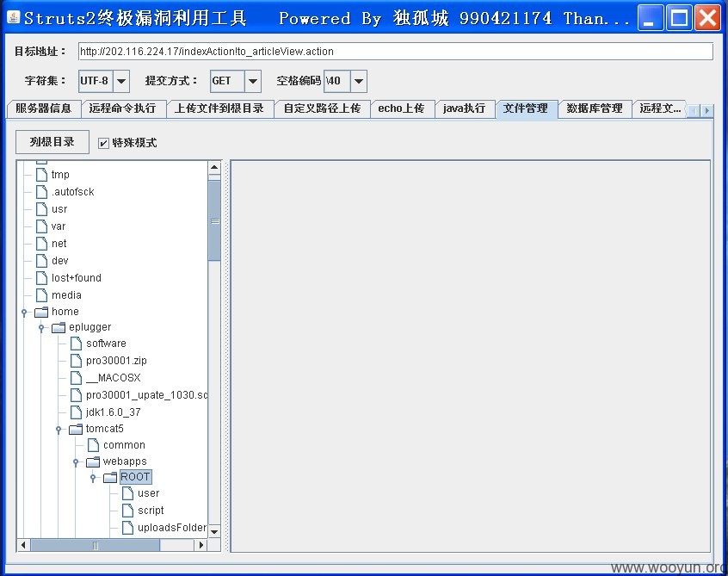Click the tree vertical scrollbar thumb
This screenshot has height=576, width=728.
(x=214, y=221)
